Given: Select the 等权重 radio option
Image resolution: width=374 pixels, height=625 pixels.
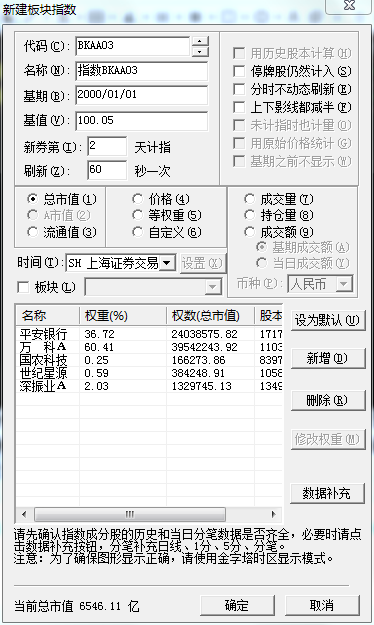Looking at the screenshot, I should (138, 215).
